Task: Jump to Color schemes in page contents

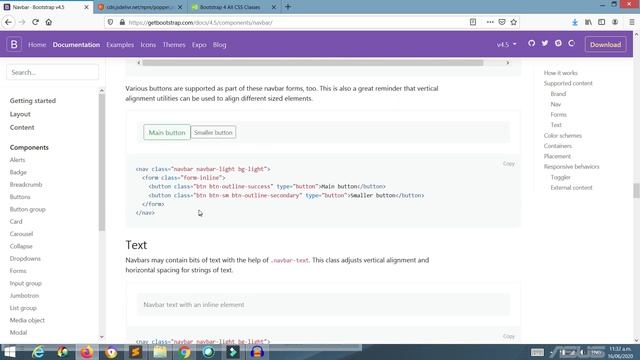Action: [x=562, y=136]
